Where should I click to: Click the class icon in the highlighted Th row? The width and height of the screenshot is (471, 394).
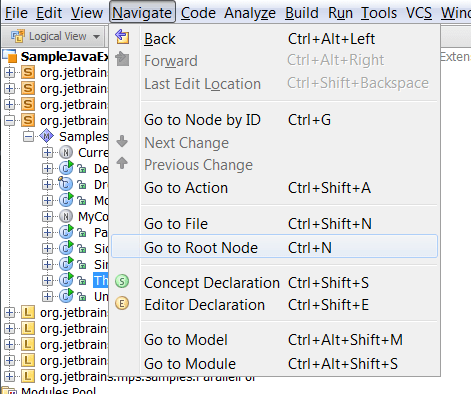(x=66, y=280)
